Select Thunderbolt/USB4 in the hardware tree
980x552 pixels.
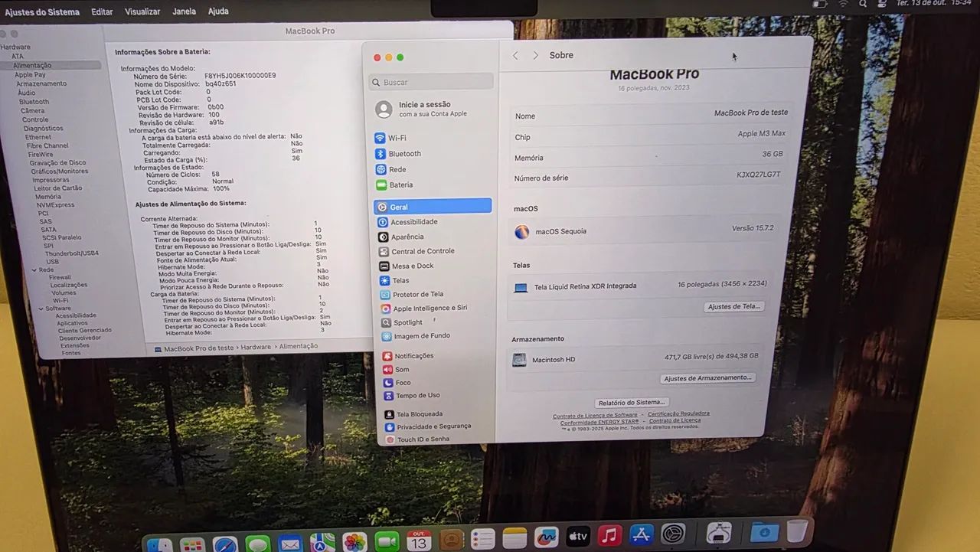pyautogui.click(x=71, y=253)
